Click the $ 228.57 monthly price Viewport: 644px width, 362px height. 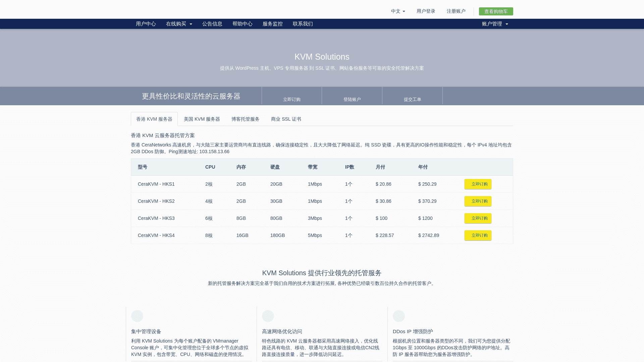click(385, 235)
